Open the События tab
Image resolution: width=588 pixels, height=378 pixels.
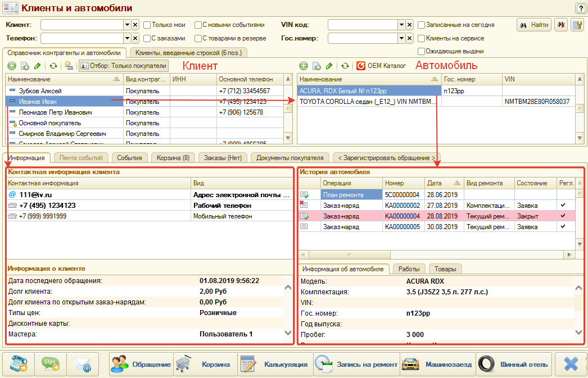(x=129, y=158)
